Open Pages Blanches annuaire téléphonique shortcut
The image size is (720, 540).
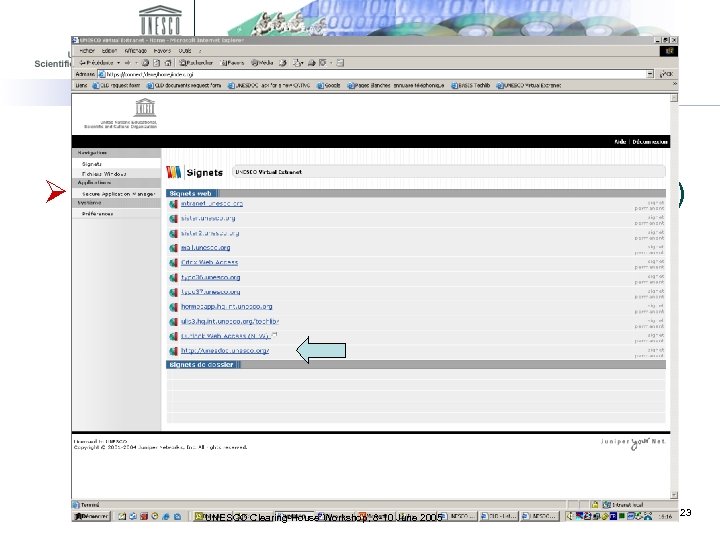coord(396,85)
